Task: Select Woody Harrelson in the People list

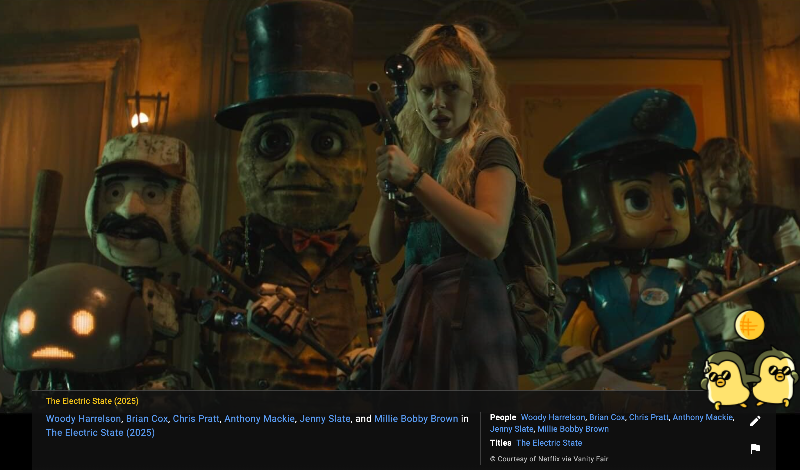Action: pyautogui.click(x=553, y=417)
